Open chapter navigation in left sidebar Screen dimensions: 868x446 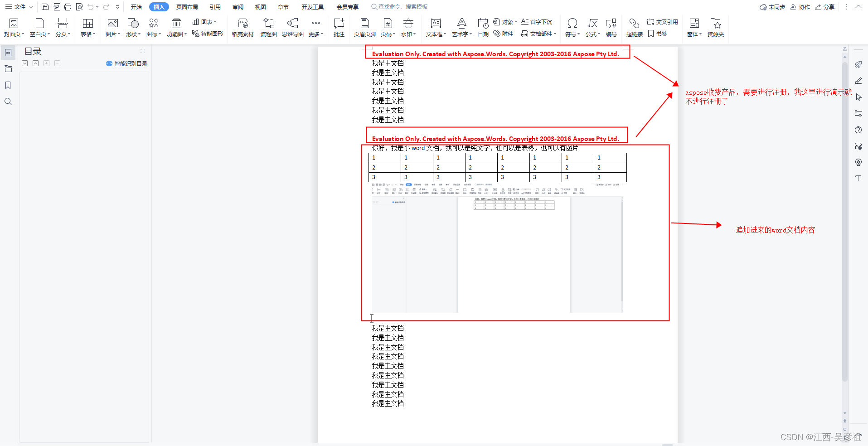click(8, 69)
